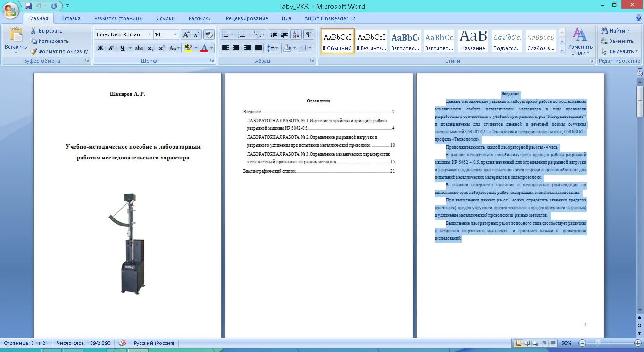This screenshot has width=644, height=352.
Task: Click the Format Painter brush icon
Action: click(x=34, y=51)
